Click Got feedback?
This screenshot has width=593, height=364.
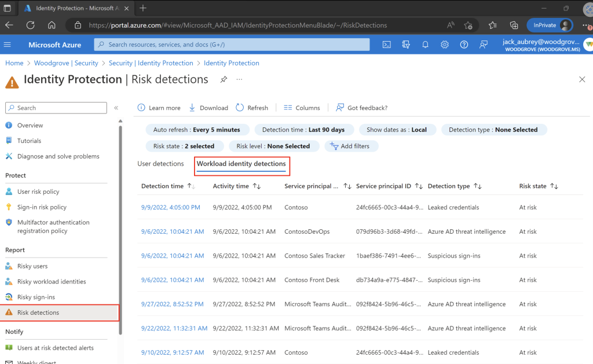pyautogui.click(x=361, y=108)
